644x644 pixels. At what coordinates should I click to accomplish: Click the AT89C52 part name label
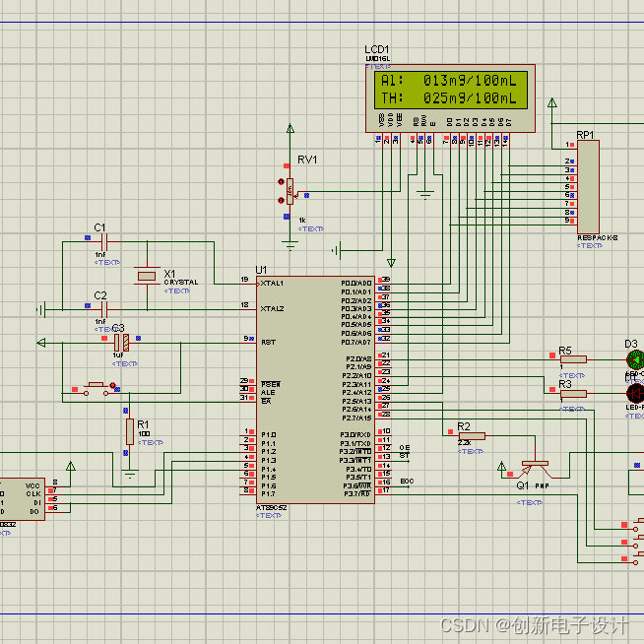(x=271, y=508)
